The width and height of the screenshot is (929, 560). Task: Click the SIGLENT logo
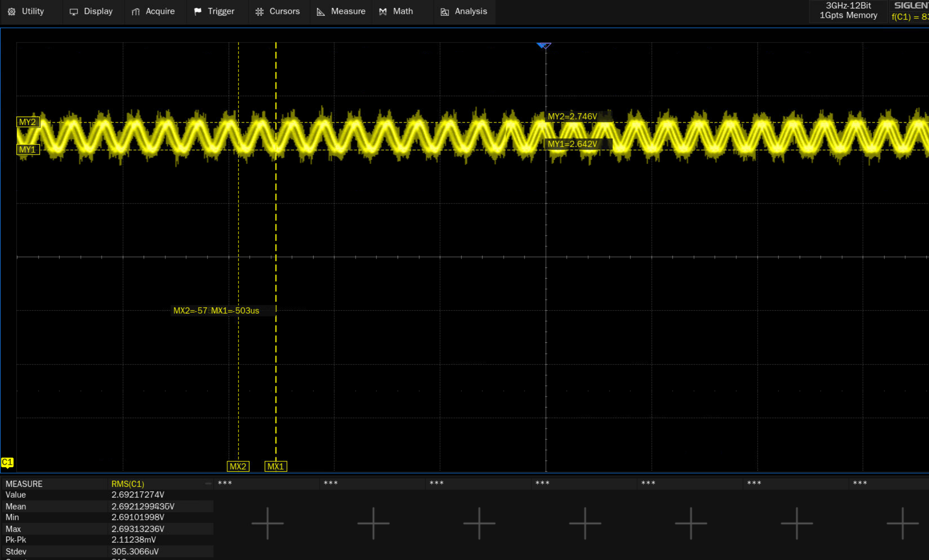(911, 5)
